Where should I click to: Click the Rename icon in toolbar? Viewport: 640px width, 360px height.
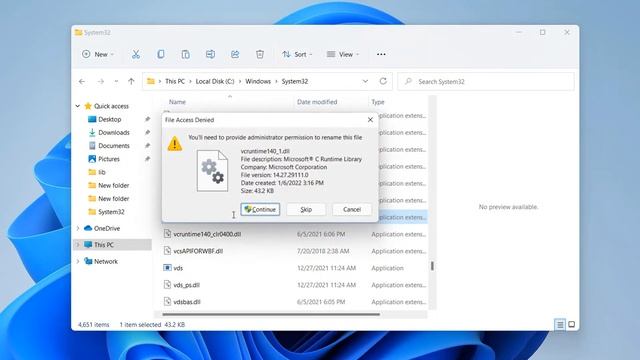pos(210,54)
